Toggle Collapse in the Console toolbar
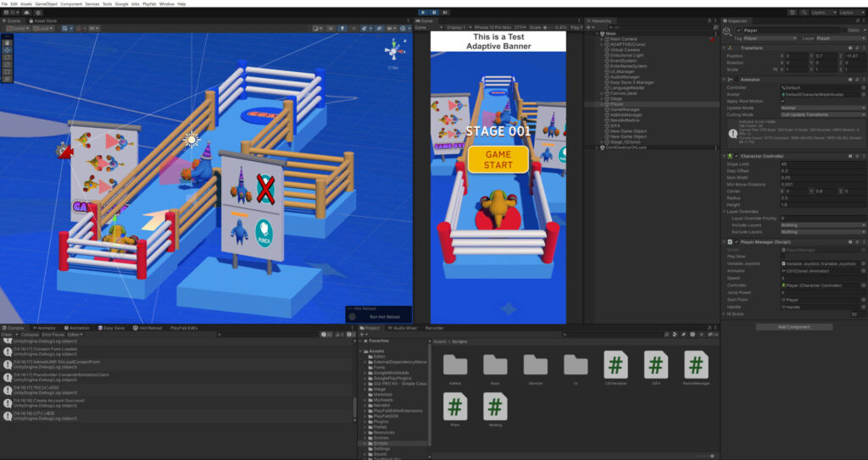868x460 pixels. (x=30, y=335)
